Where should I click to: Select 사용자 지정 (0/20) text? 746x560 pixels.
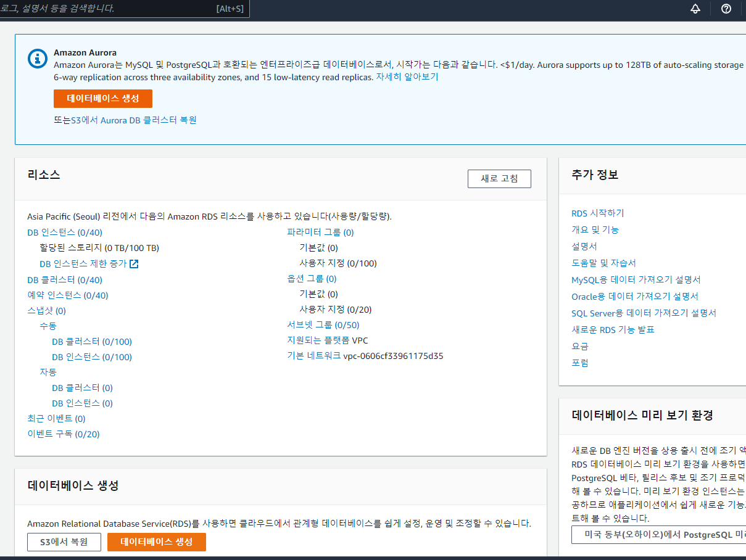tap(336, 310)
